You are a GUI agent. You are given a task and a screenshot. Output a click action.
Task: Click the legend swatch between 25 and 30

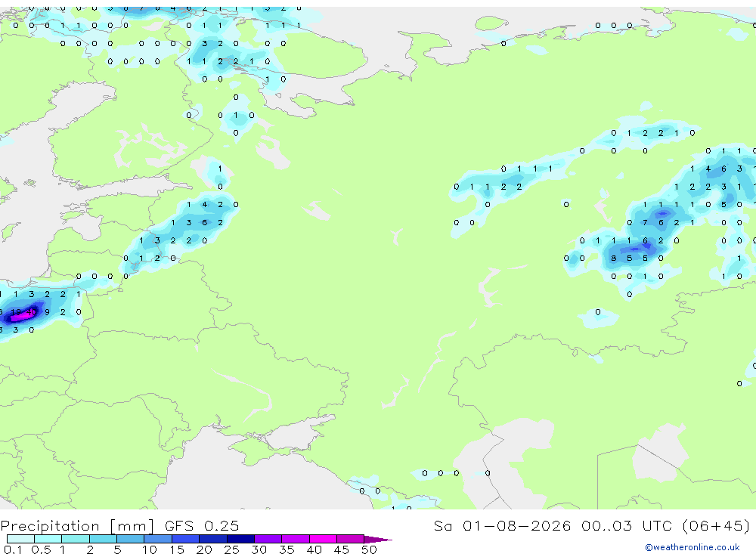click(240, 539)
